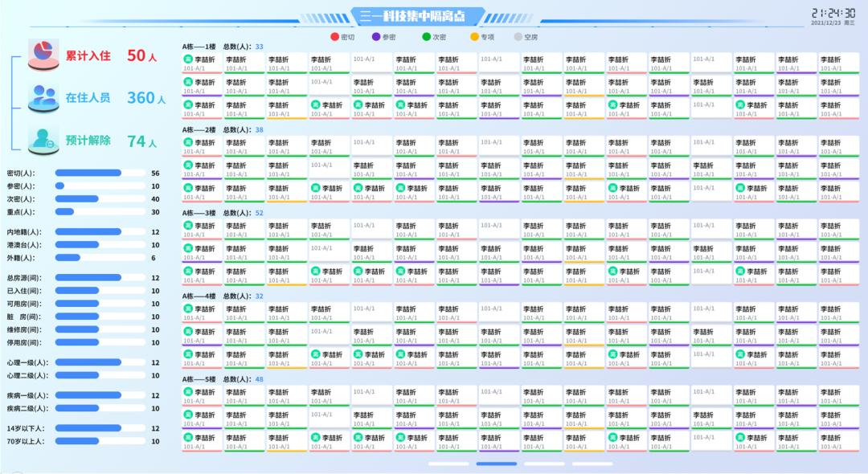Toggle the 空房 legend filter label
Image resolution: width=868 pixels, height=474 pixels.
tap(531, 36)
